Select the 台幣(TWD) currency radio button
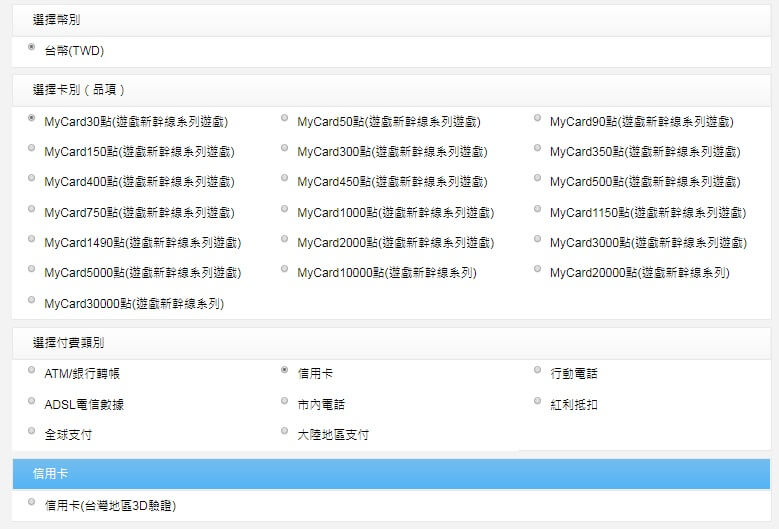 pos(31,47)
